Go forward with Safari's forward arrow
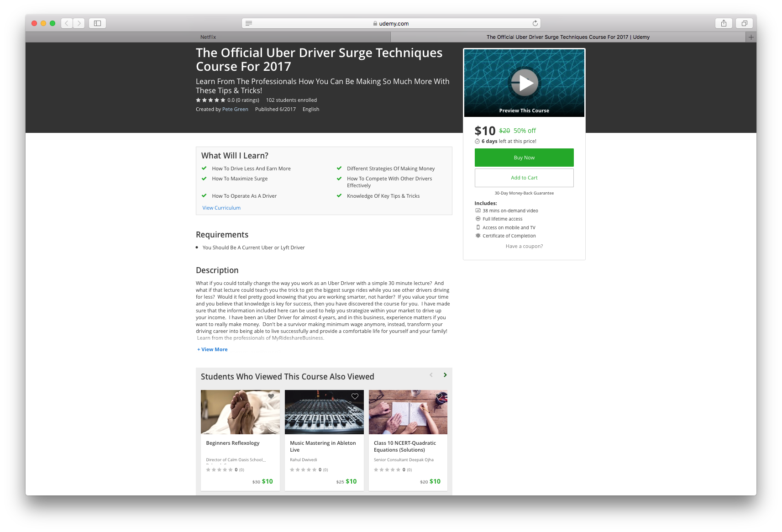782x532 pixels. tap(79, 23)
